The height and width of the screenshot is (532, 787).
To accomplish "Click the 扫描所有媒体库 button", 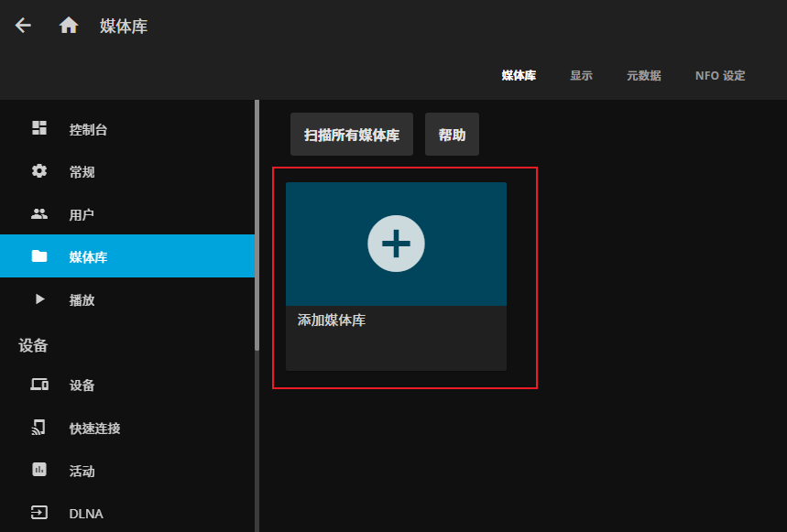I will tap(352, 135).
